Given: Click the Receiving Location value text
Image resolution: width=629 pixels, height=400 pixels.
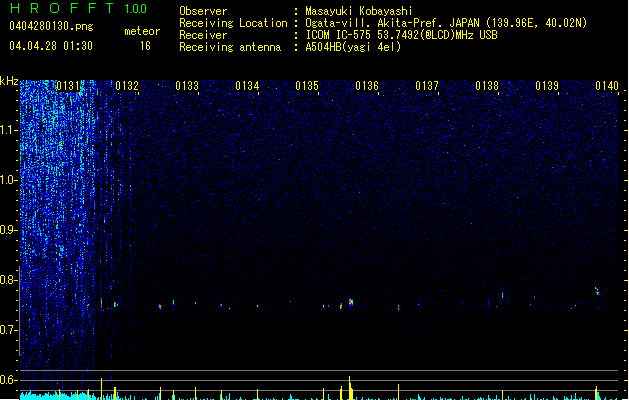Looking at the screenshot, I should [446, 23].
